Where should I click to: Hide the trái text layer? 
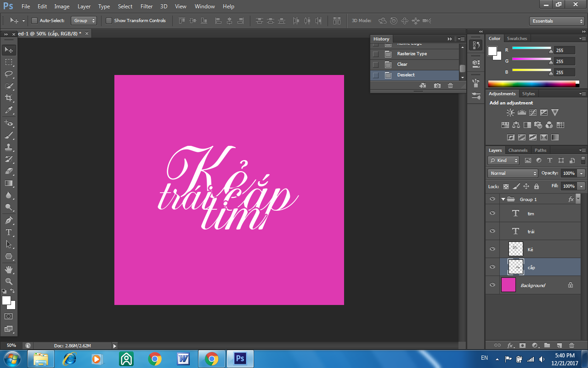(492, 231)
